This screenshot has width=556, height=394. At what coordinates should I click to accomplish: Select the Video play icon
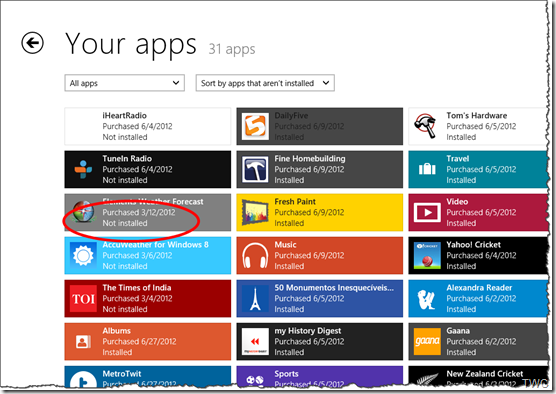click(x=427, y=212)
